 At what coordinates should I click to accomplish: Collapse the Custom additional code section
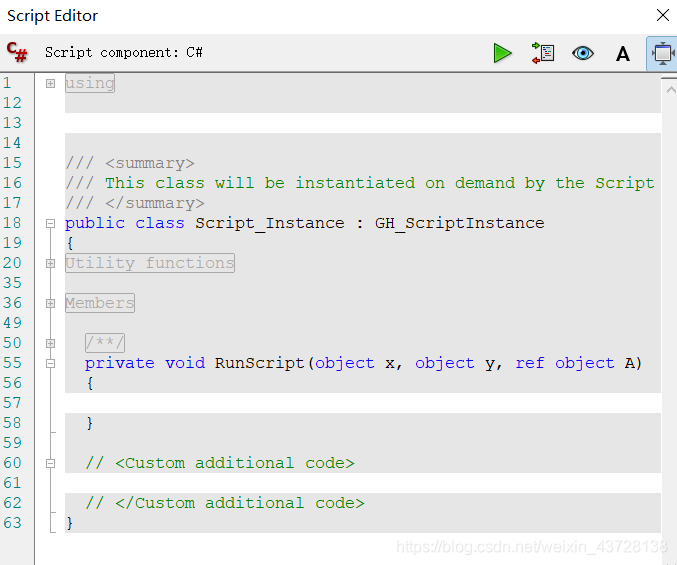point(51,464)
